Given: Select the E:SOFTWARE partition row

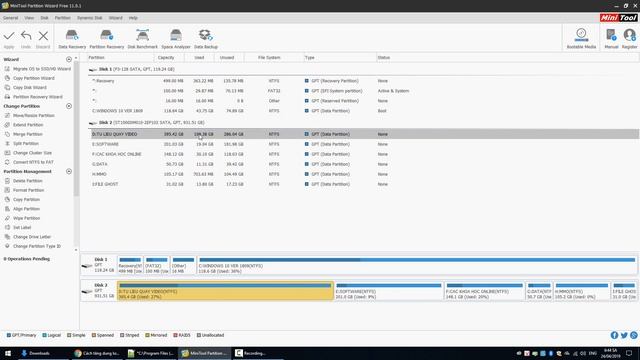Looking at the screenshot, I should click(364, 144).
